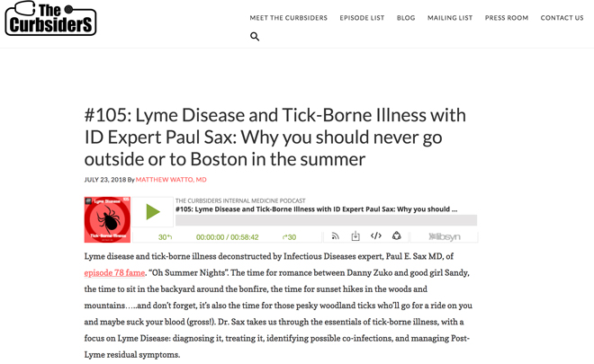Open the podcast RSS feed icon
Image resolution: width=594 pixels, height=364 pixels.
pyautogui.click(x=336, y=236)
